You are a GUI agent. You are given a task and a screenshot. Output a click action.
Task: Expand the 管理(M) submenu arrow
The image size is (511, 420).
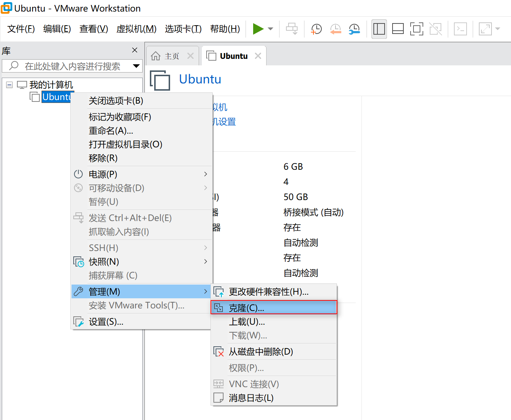206,291
